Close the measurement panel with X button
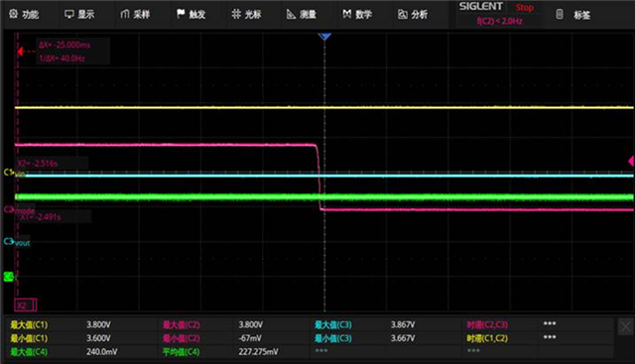Image resolution: width=635 pixels, height=364 pixels. [625, 326]
